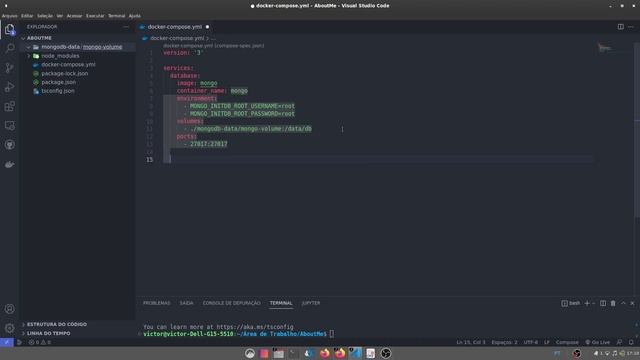
Task: Open Firefox from the taskbar
Action: 324,353
